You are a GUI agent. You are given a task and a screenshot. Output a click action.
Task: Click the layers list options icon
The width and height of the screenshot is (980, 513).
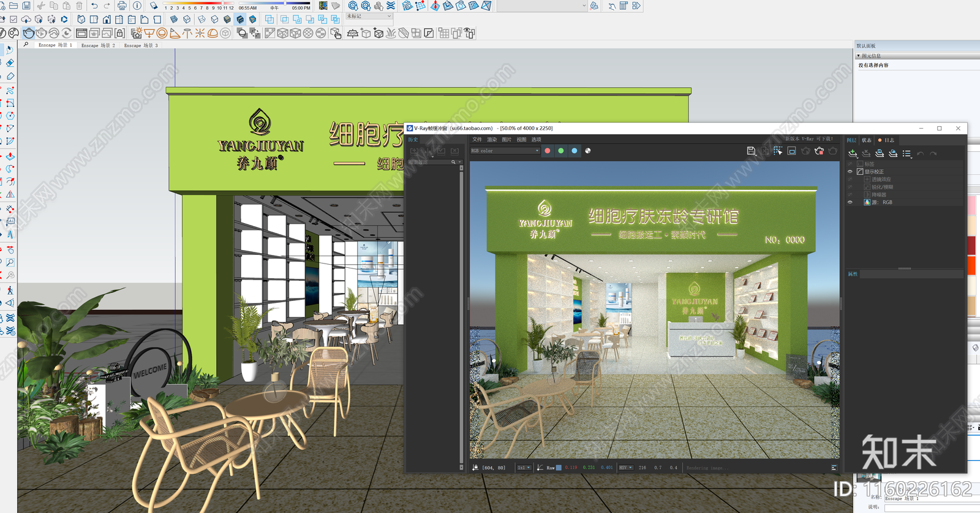(x=907, y=153)
